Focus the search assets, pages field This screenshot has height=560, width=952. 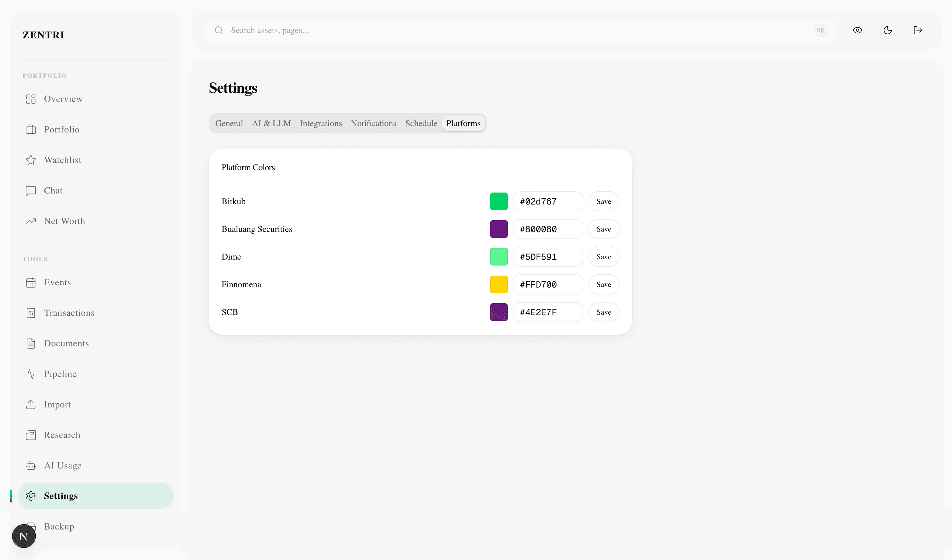pyautogui.click(x=521, y=30)
